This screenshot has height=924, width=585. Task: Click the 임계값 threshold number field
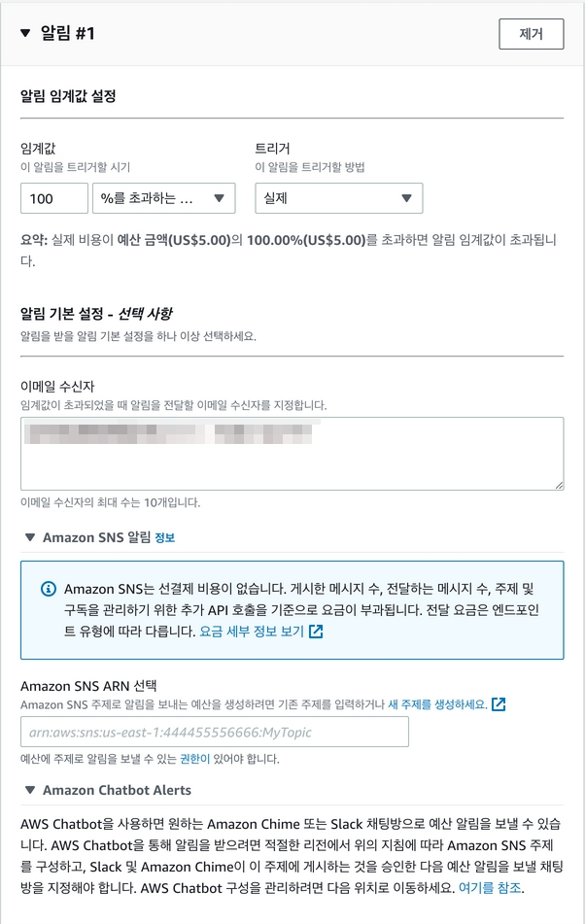pos(54,198)
